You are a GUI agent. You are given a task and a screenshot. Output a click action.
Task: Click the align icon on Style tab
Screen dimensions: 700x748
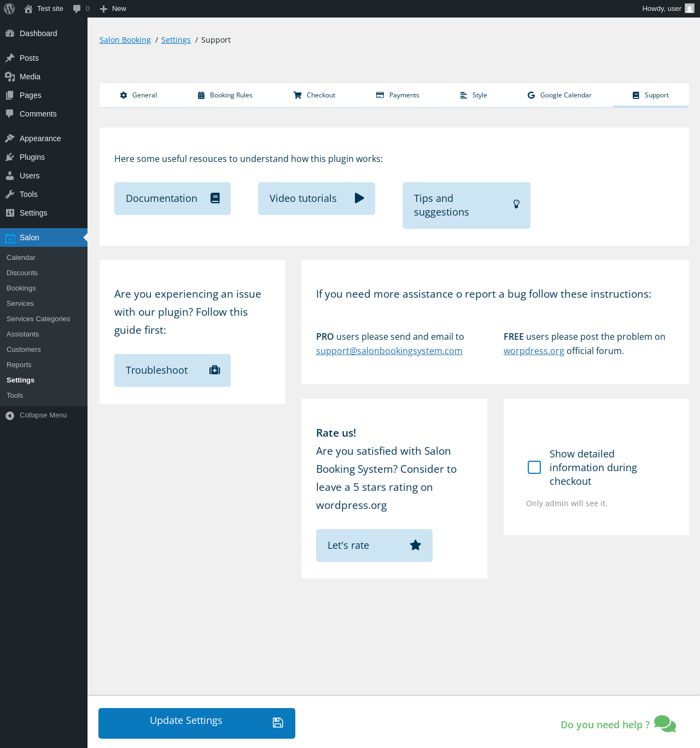[x=463, y=95]
